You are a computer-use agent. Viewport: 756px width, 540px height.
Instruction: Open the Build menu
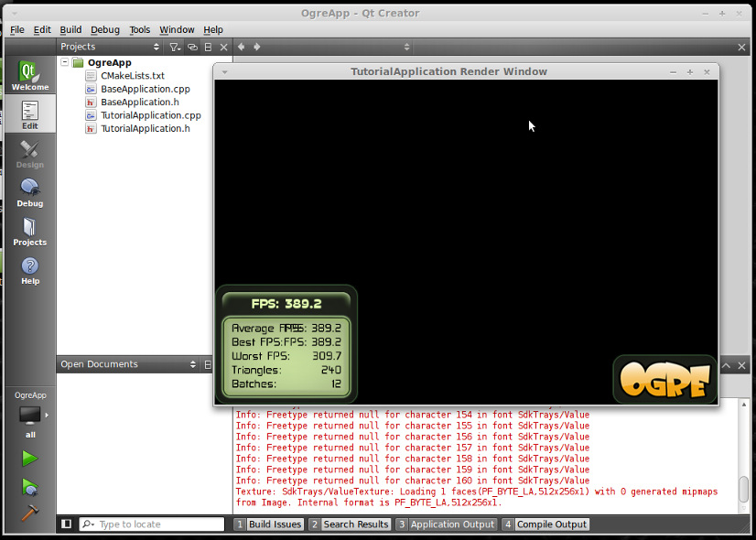[70, 30]
